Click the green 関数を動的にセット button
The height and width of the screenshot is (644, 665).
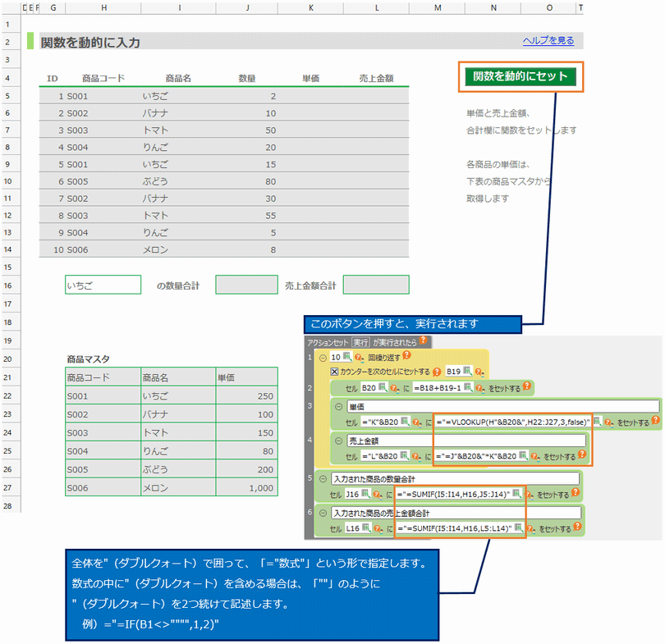pyautogui.click(x=521, y=76)
